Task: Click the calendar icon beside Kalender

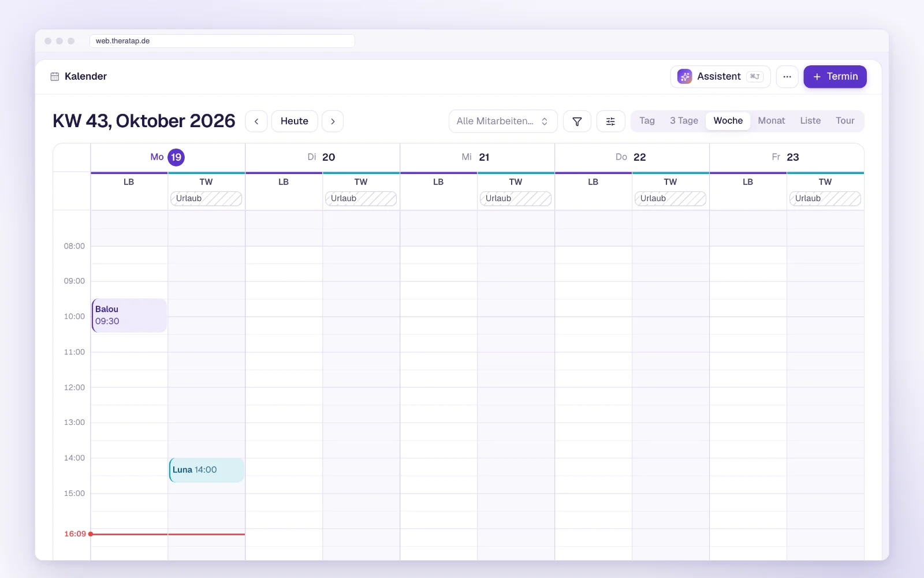Action: point(55,76)
